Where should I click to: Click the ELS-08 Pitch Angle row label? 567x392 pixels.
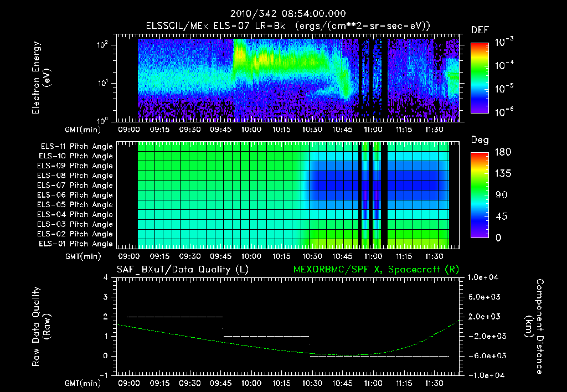click(75, 176)
